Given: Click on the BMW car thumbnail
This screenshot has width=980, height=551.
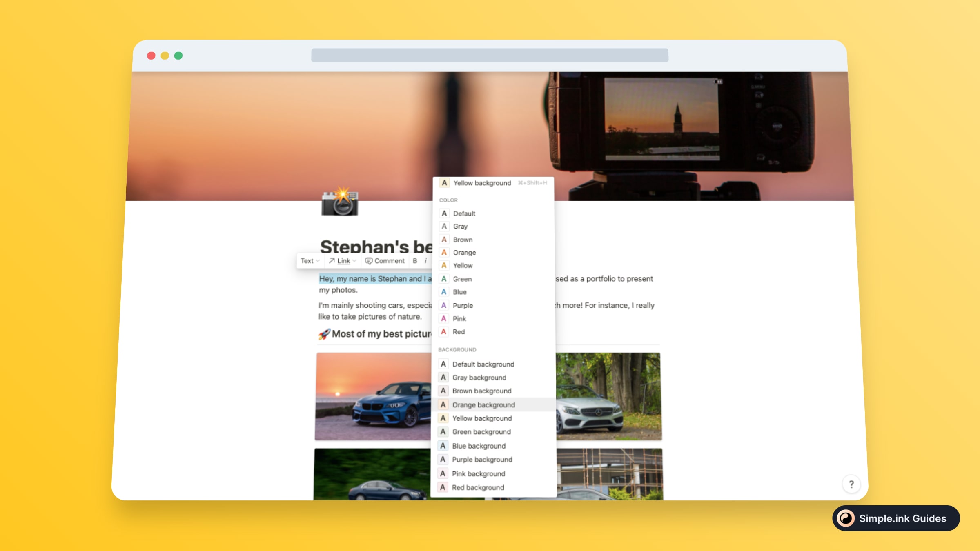Looking at the screenshot, I should tap(374, 396).
